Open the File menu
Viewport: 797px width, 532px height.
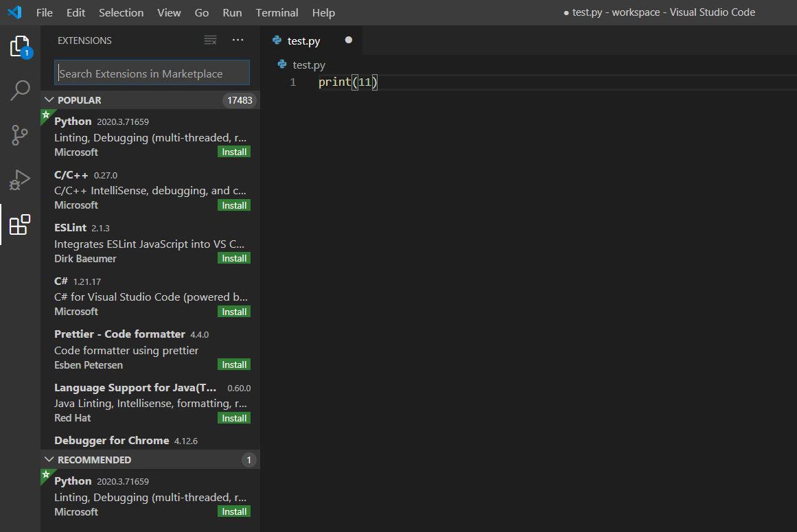pyautogui.click(x=44, y=13)
